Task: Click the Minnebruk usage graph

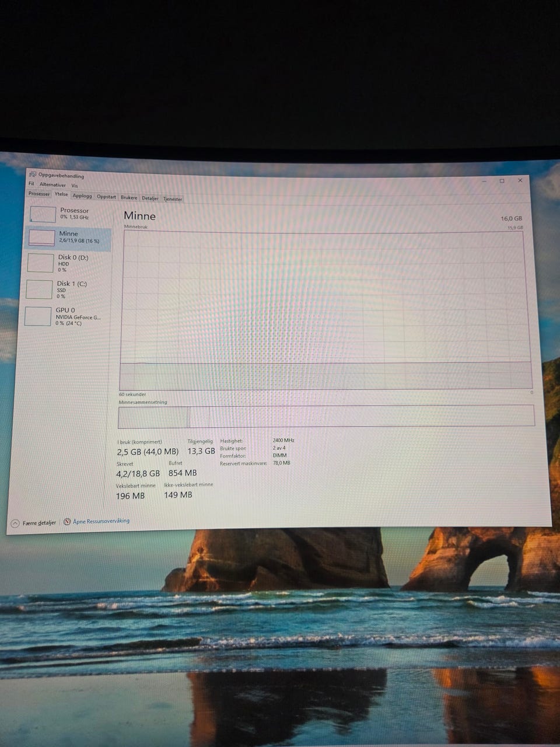Action: pos(326,310)
